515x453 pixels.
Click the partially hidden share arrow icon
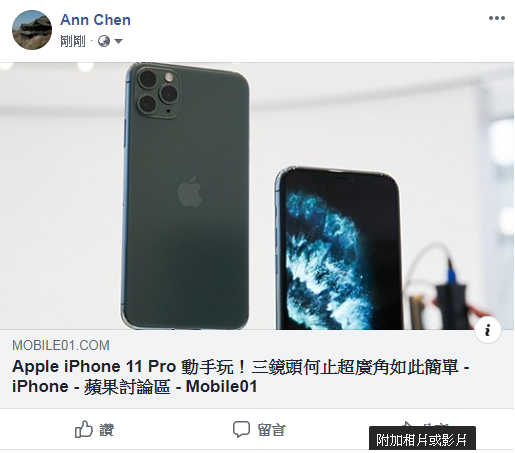[x=406, y=424]
